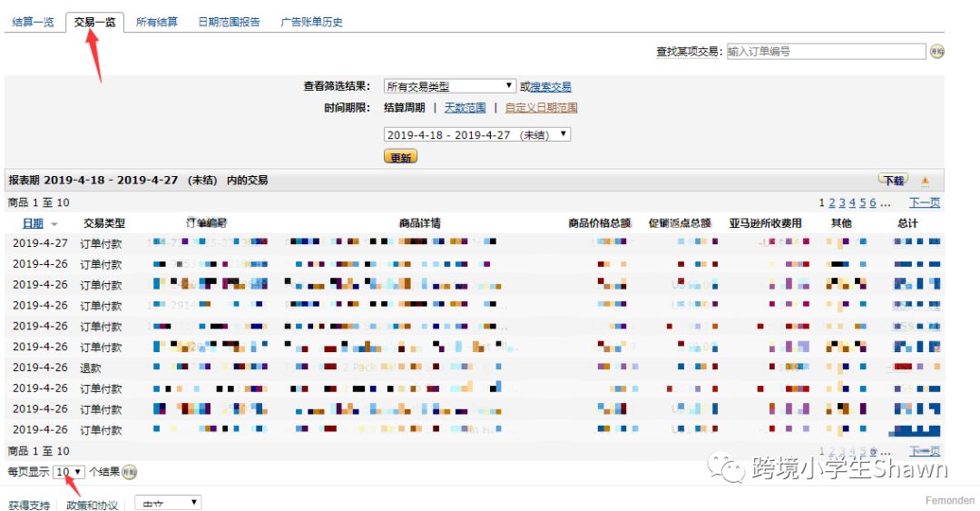
Task: Click the 下载 button
Action: click(x=894, y=180)
